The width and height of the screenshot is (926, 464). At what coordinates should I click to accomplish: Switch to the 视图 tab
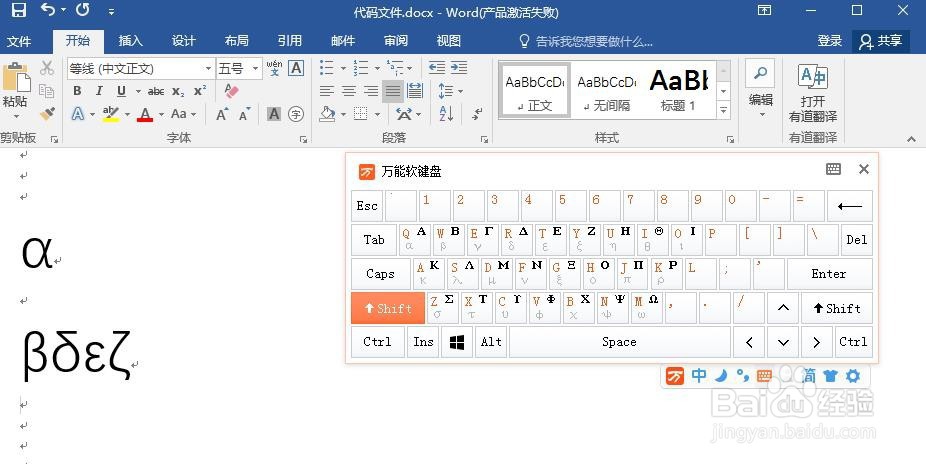pos(449,41)
